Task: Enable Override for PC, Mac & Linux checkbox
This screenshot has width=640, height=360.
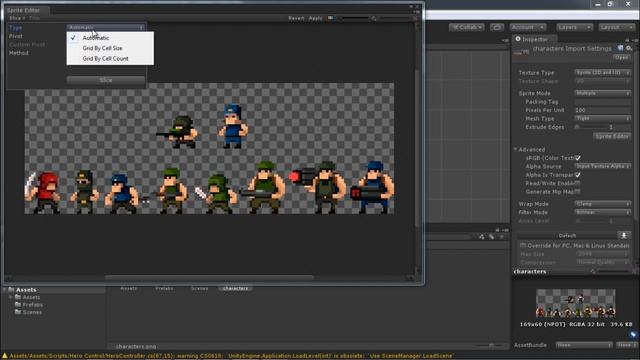Action: (x=523, y=246)
